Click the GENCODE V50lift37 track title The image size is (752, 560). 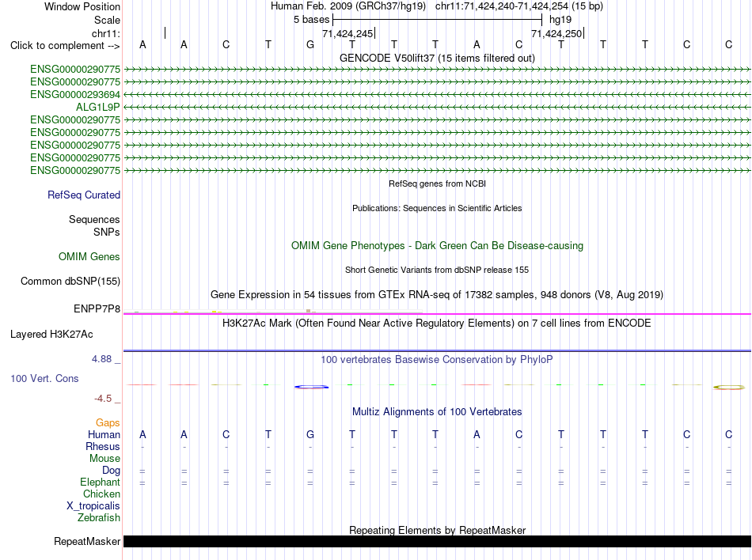[437, 58]
